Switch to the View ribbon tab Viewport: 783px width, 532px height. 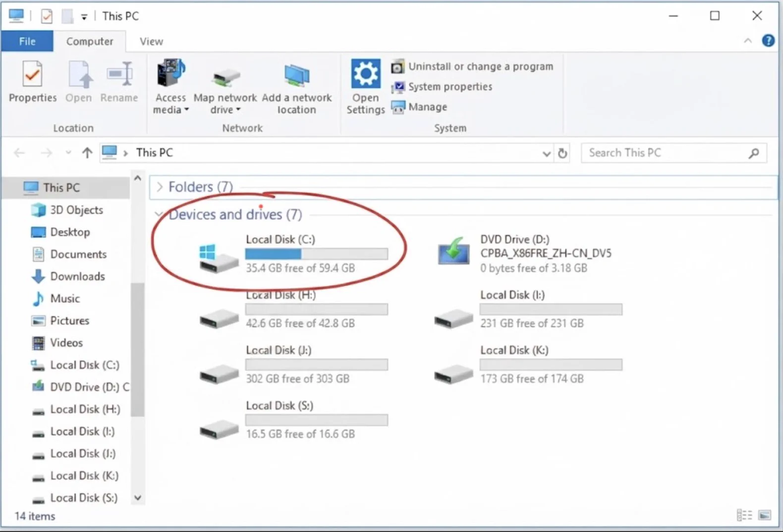tap(151, 41)
